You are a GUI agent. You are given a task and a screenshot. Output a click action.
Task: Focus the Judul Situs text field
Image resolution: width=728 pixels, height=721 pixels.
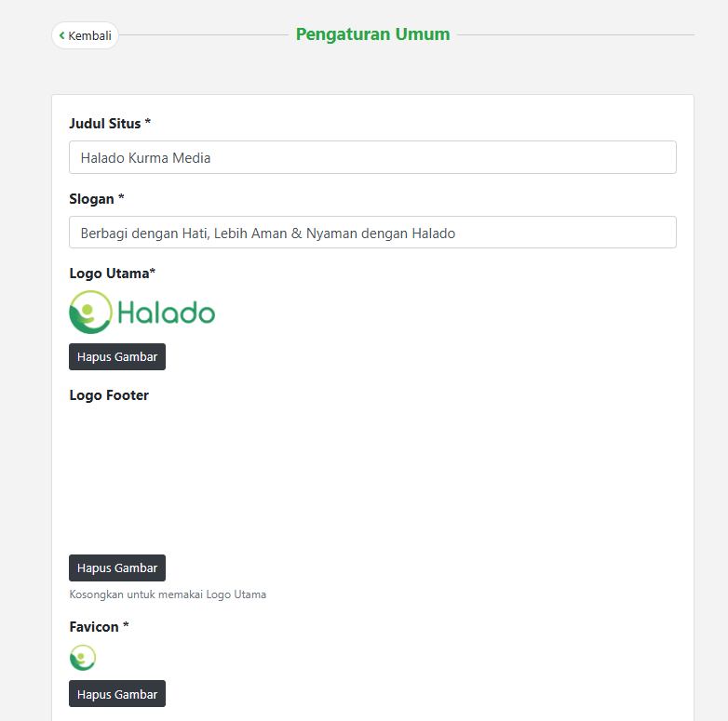coord(372,157)
